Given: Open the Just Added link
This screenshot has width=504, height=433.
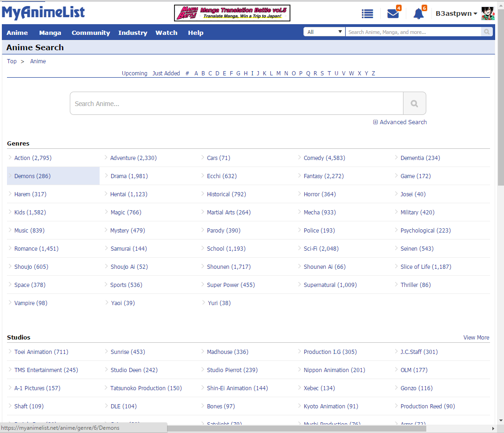Looking at the screenshot, I should 166,73.
